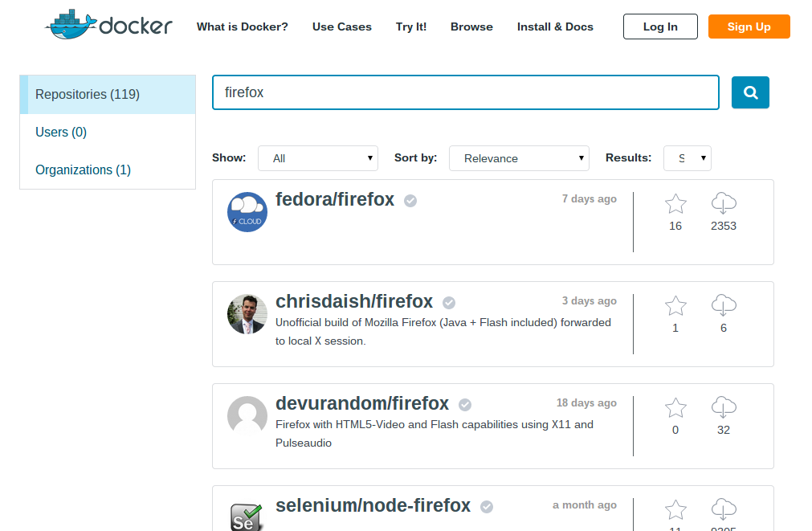Open the Try It! menu item

[411, 27]
